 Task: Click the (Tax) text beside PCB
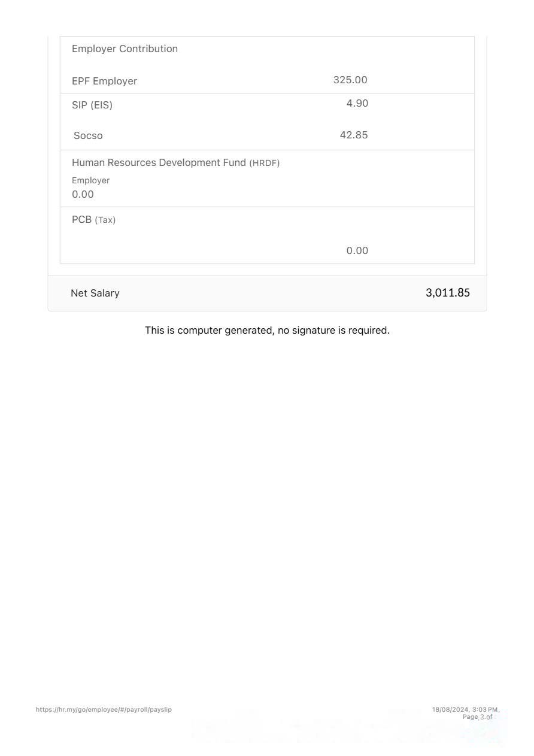tap(105, 220)
